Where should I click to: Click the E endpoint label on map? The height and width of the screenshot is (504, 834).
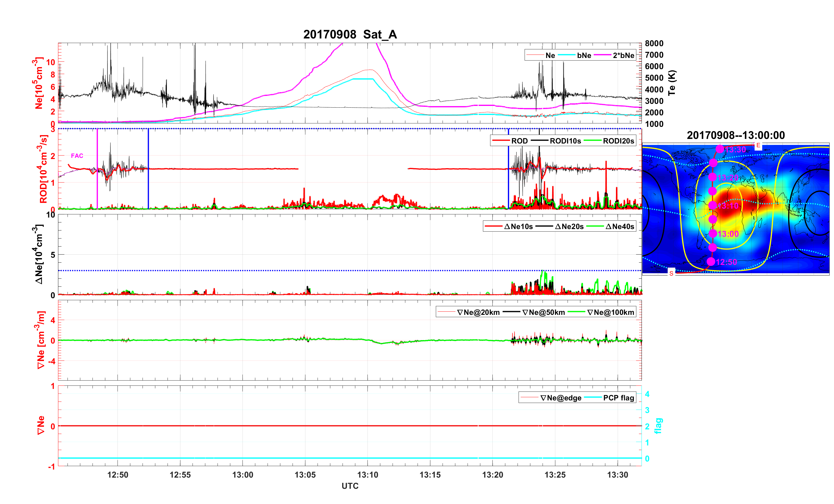(758, 146)
